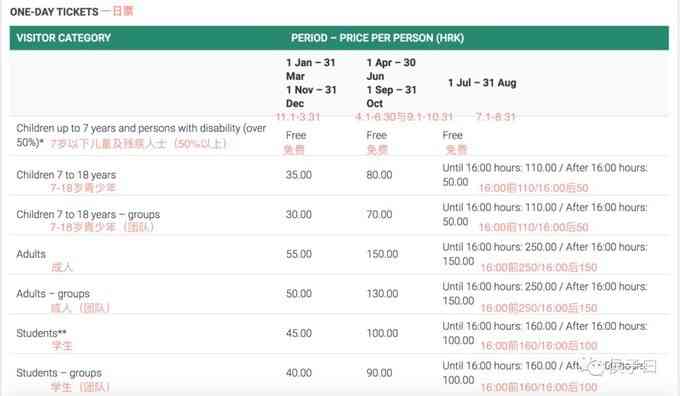Click the Adults row label
The image size is (680, 396).
click(31, 254)
